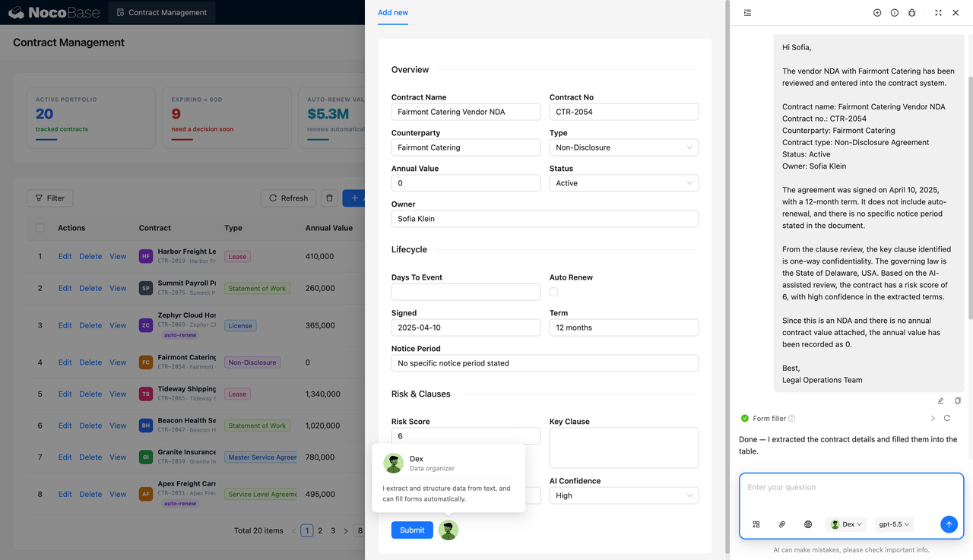973x560 pixels.
Task: Edit the Harbor Freight contract row
Action: click(x=65, y=257)
